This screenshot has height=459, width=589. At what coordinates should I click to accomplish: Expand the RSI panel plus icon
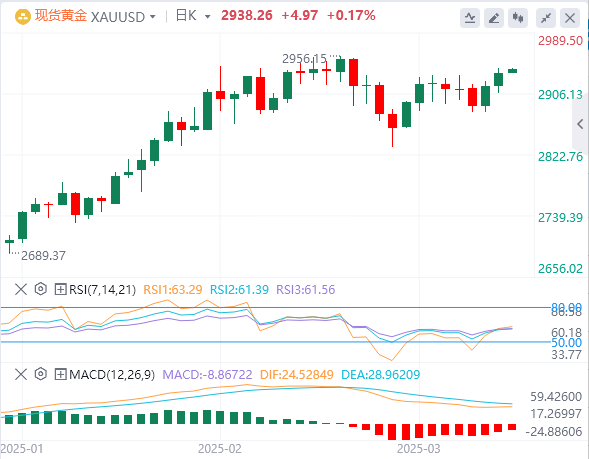coord(60,290)
